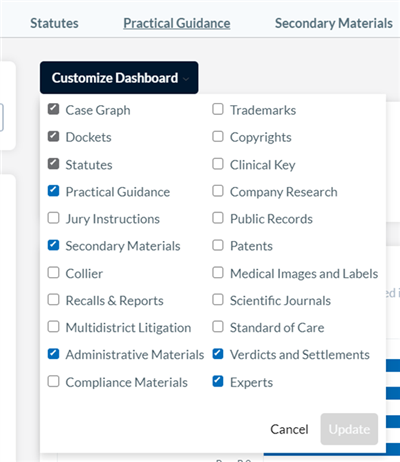400x462 pixels.
Task: Enable the Jury Instructions checkbox
Action: pos(53,218)
